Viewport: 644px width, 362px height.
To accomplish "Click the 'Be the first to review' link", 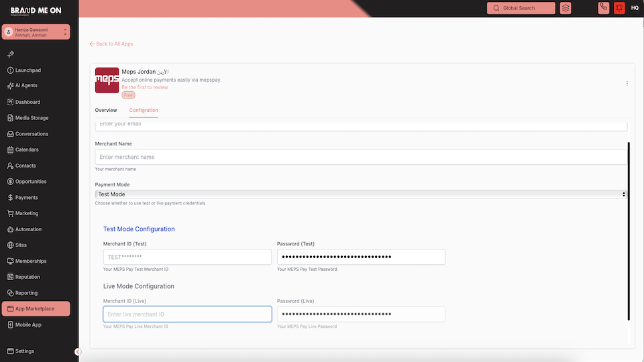I will [145, 88].
